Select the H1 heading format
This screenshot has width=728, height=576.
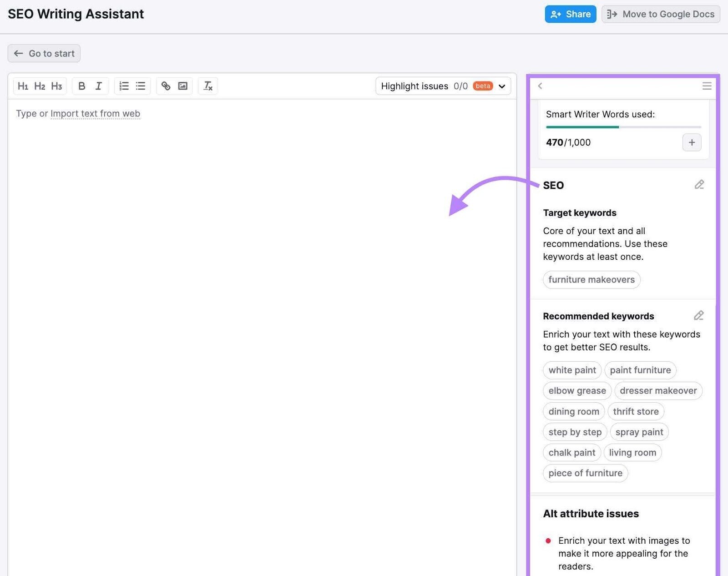pos(23,86)
